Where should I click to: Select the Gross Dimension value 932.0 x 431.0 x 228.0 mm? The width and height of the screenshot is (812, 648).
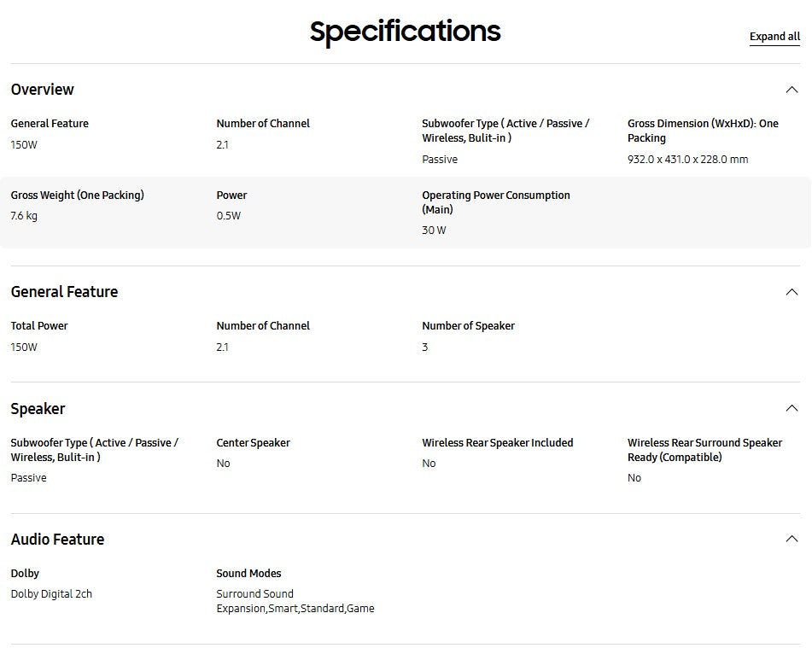(x=687, y=159)
